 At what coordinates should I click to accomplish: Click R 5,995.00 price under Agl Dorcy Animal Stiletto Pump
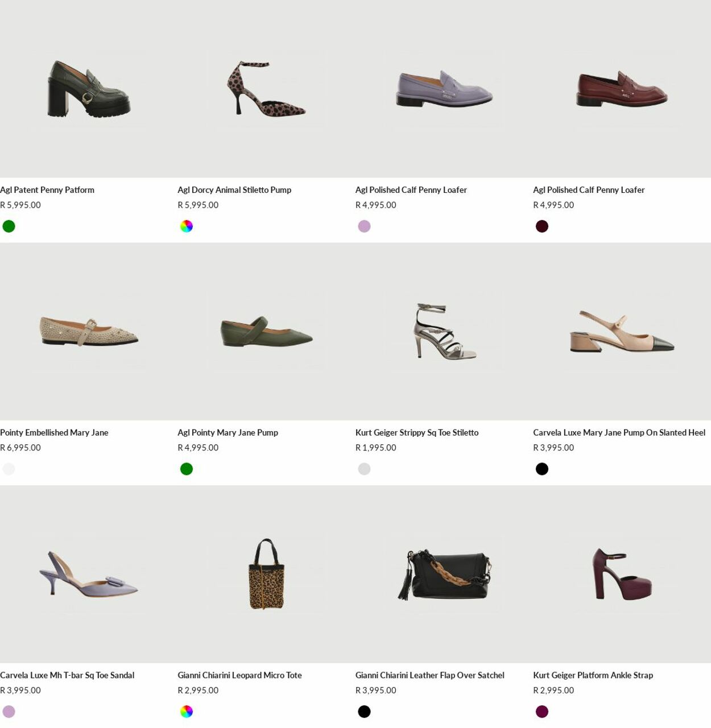pos(198,205)
